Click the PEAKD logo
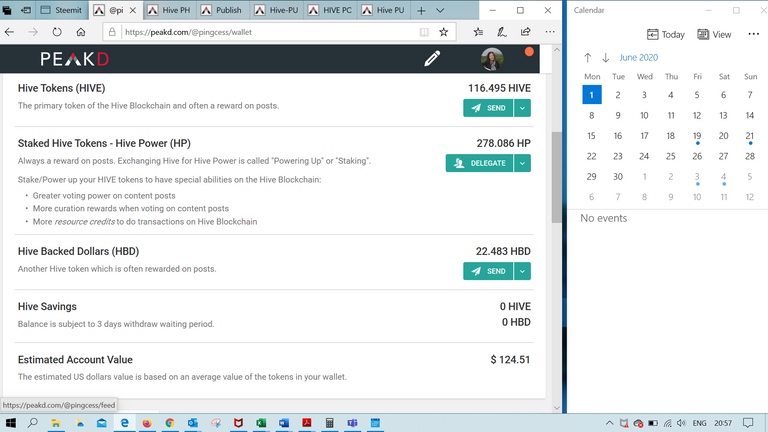The image size is (768, 432). pyautogui.click(x=74, y=59)
